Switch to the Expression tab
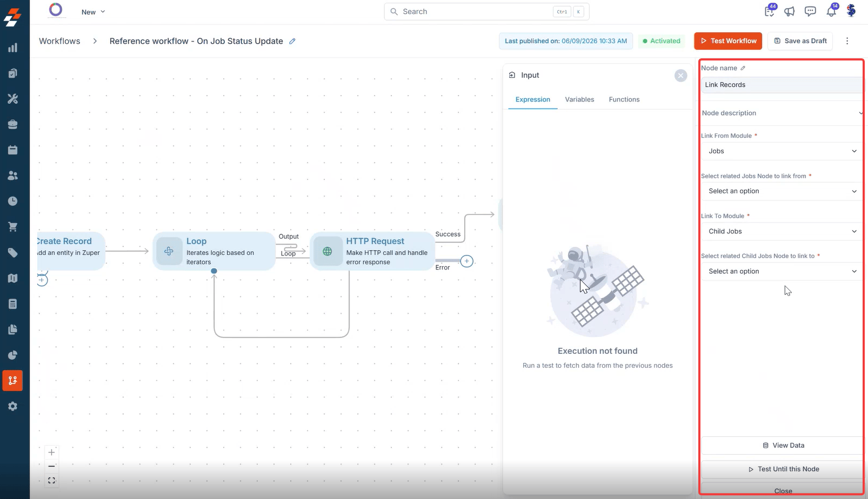 (x=533, y=99)
